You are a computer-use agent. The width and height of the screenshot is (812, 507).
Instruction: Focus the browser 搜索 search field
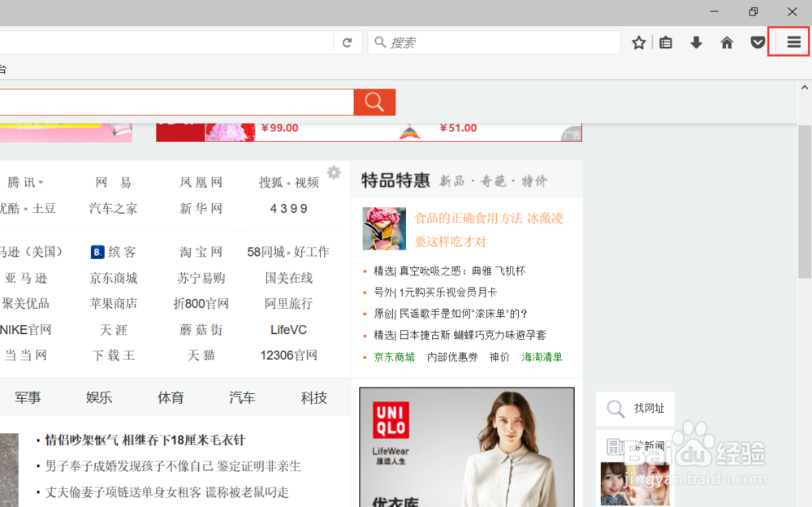[x=494, y=42]
